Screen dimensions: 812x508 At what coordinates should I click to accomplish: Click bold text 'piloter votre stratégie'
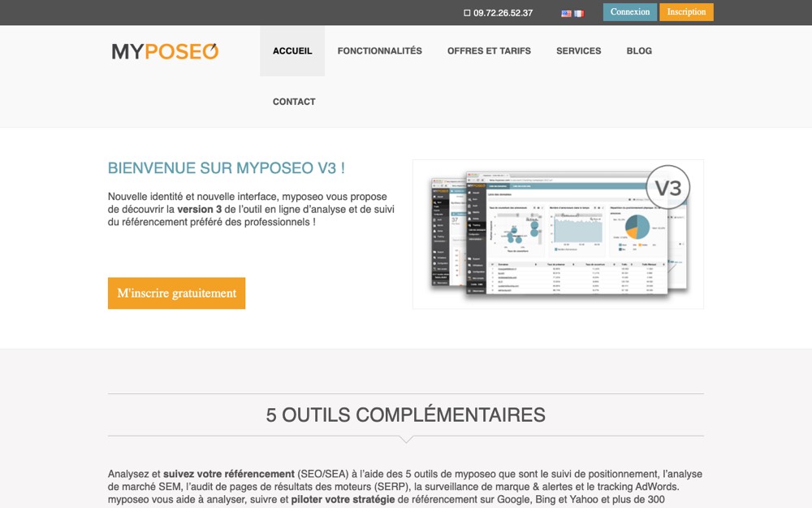tap(343, 500)
